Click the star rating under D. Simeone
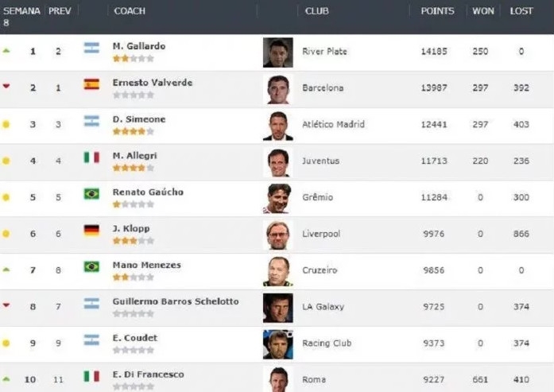 pyautogui.click(x=133, y=131)
